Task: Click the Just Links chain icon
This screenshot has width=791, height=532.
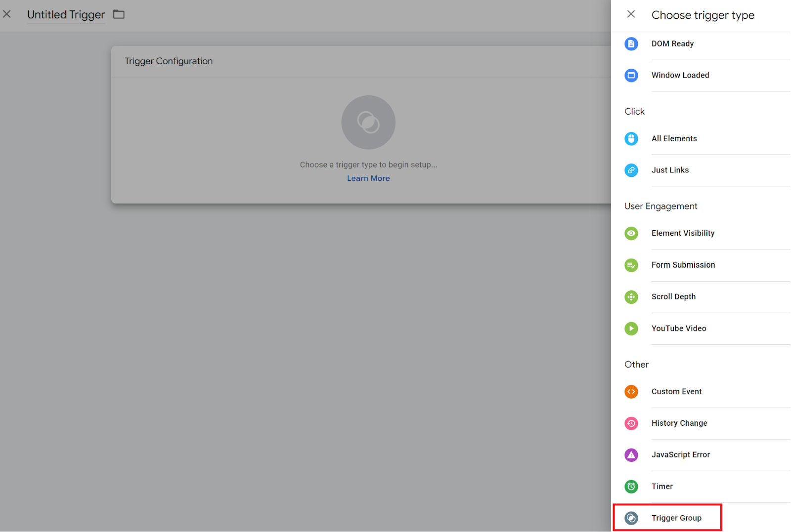Action: coord(631,170)
